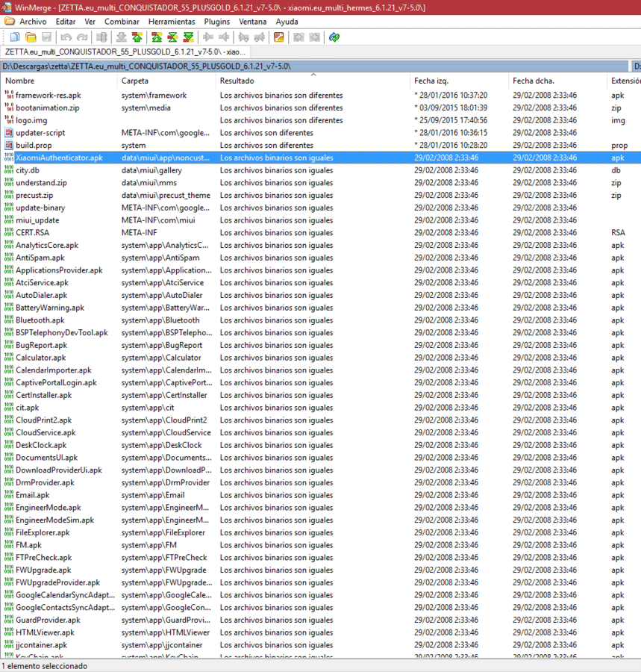Viewport: 641px width, 672px height.
Task: Open the Ver menu
Action: (x=90, y=22)
